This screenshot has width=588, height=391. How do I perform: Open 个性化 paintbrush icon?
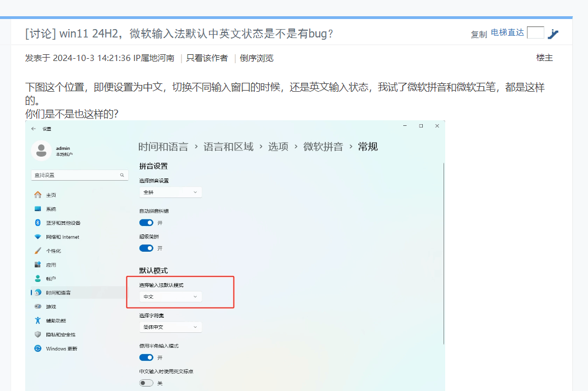pos(38,251)
